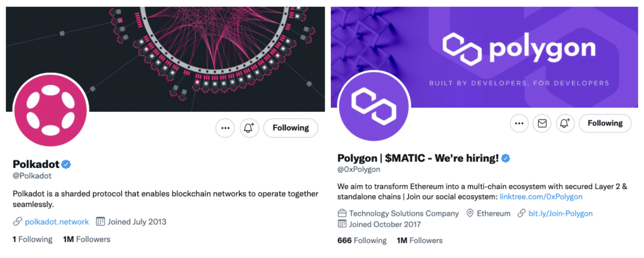Open Polygon's purple profile avatar
The image size is (644, 258).
click(x=373, y=105)
